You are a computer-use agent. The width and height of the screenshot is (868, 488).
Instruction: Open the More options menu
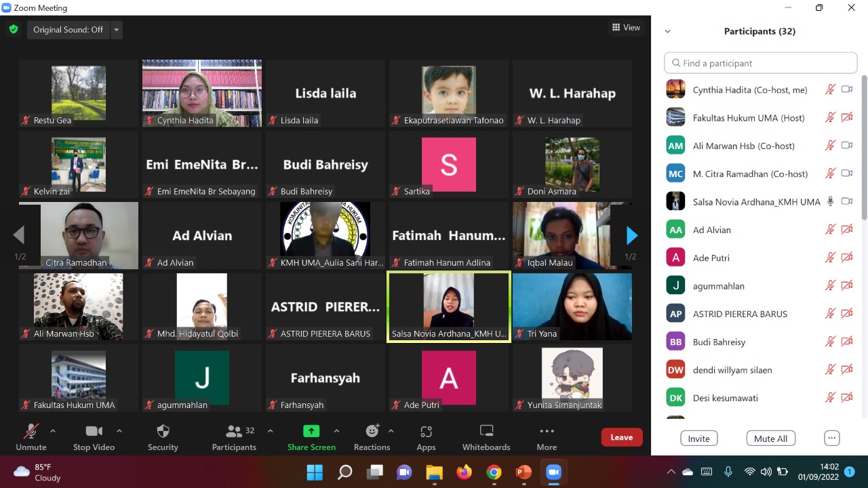(x=547, y=437)
